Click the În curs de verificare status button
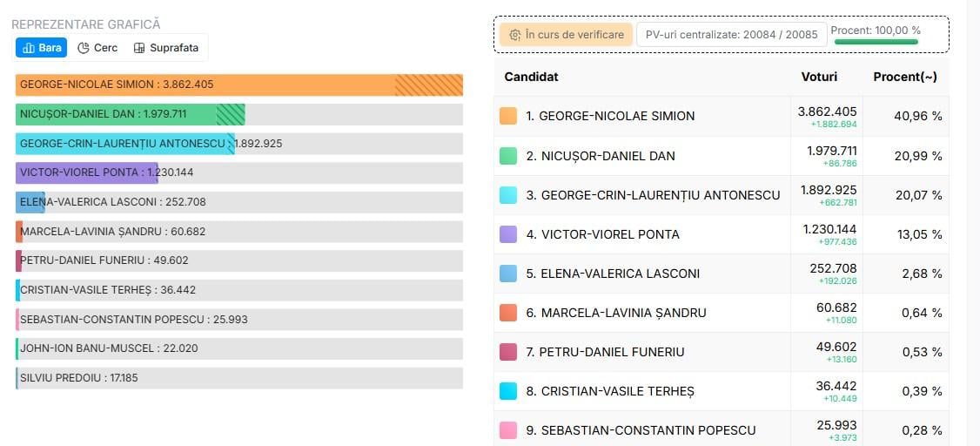The width and height of the screenshot is (980, 446). point(566,34)
